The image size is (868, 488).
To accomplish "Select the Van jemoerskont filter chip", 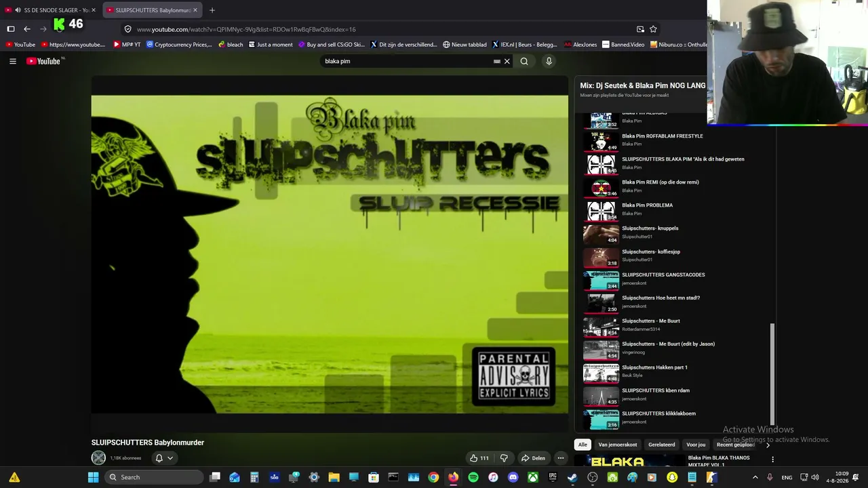I will [617, 445].
